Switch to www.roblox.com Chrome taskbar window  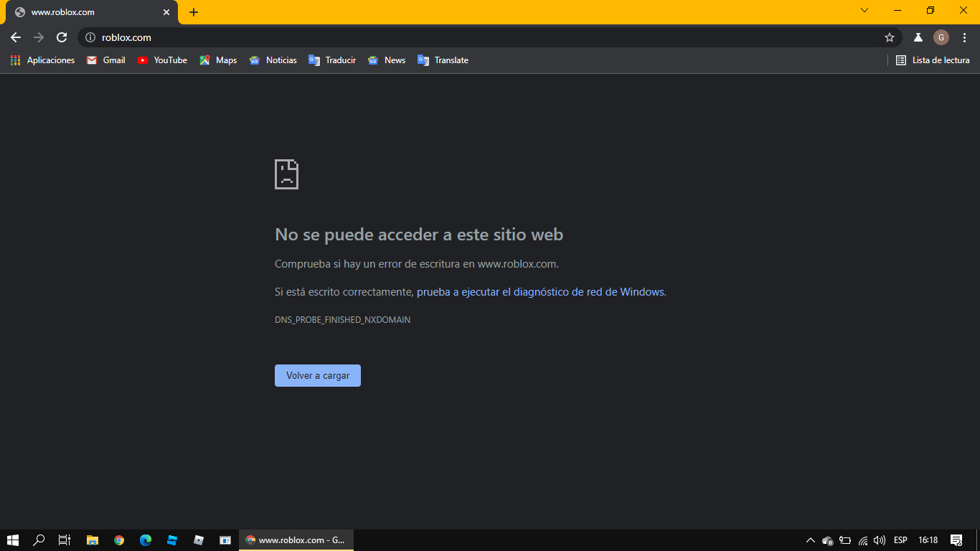click(296, 540)
